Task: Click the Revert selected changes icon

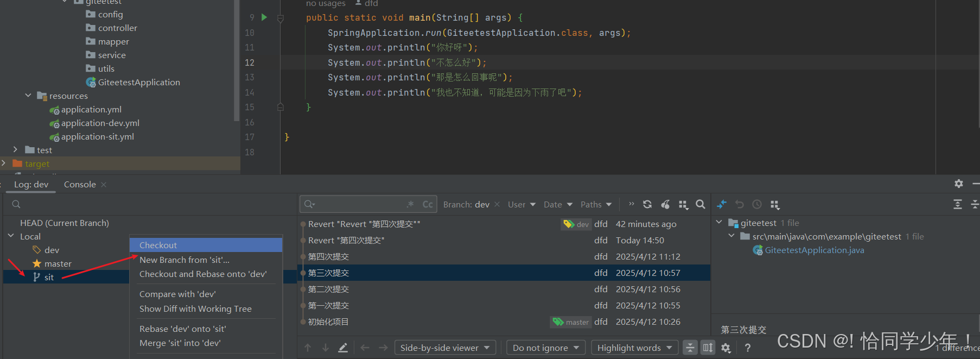Action: click(740, 204)
